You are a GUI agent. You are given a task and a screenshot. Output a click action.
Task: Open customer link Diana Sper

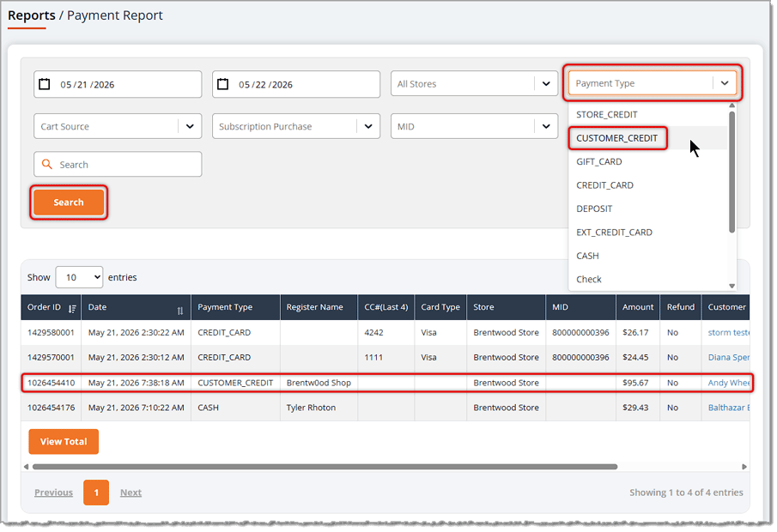point(728,357)
